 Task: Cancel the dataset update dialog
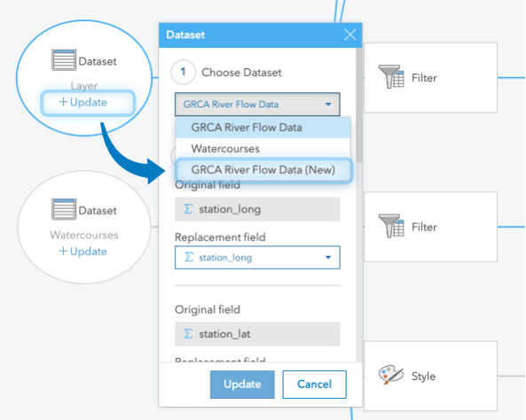click(x=314, y=385)
